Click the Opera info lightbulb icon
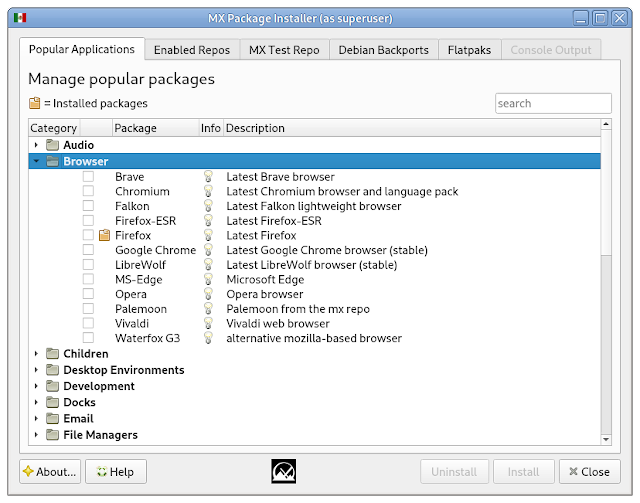Screen dimensions: 640x503 coord(208,294)
